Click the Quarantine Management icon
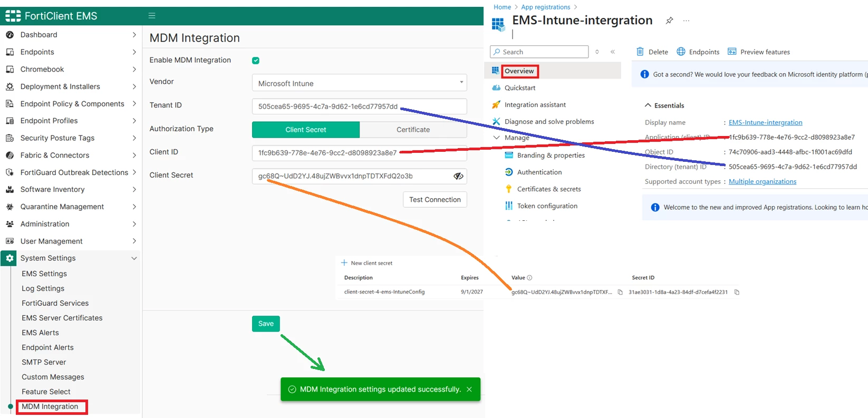Viewport: 868px width, 418px height. (9, 207)
